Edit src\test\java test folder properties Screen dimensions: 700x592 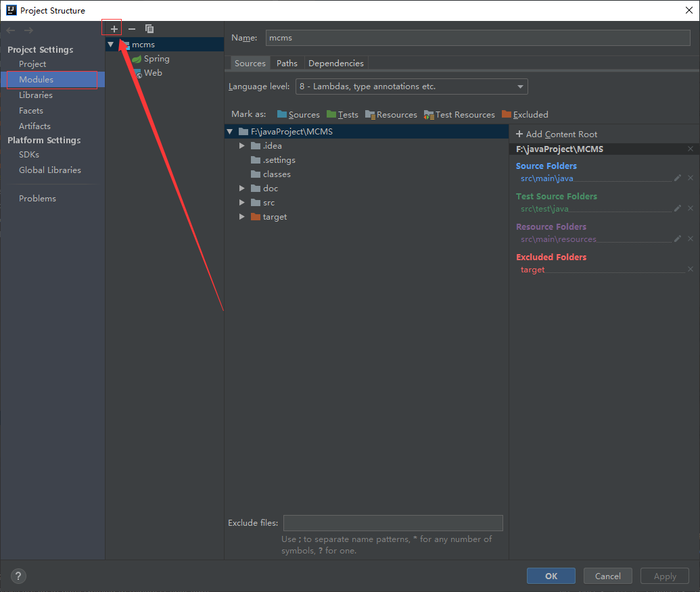point(678,208)
